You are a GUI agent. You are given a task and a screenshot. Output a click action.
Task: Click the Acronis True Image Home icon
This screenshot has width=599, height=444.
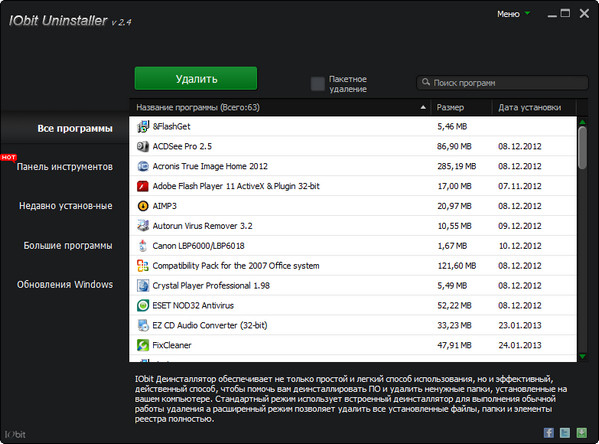point(143,166)
